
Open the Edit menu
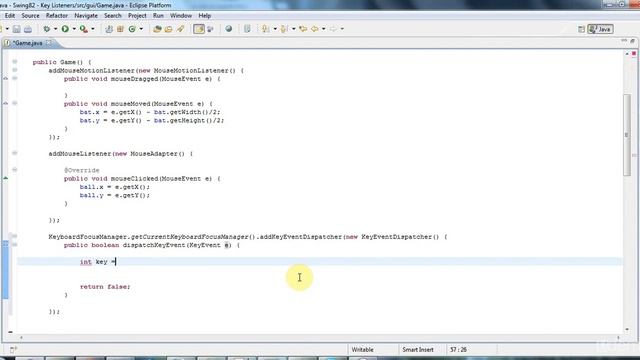pyautogui.click(x=10, y=16)
